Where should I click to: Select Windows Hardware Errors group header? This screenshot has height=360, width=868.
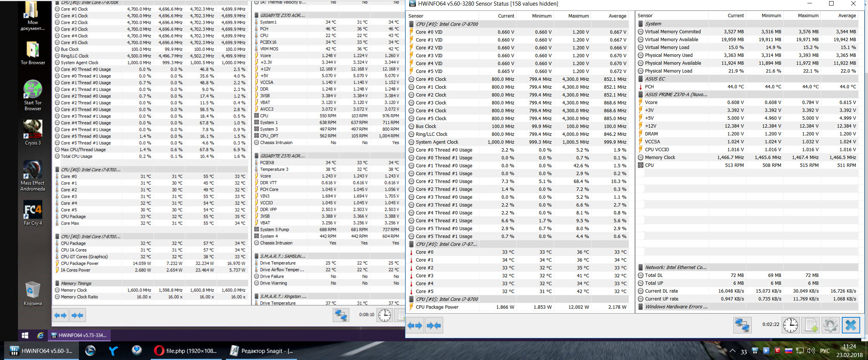point(748,306)
